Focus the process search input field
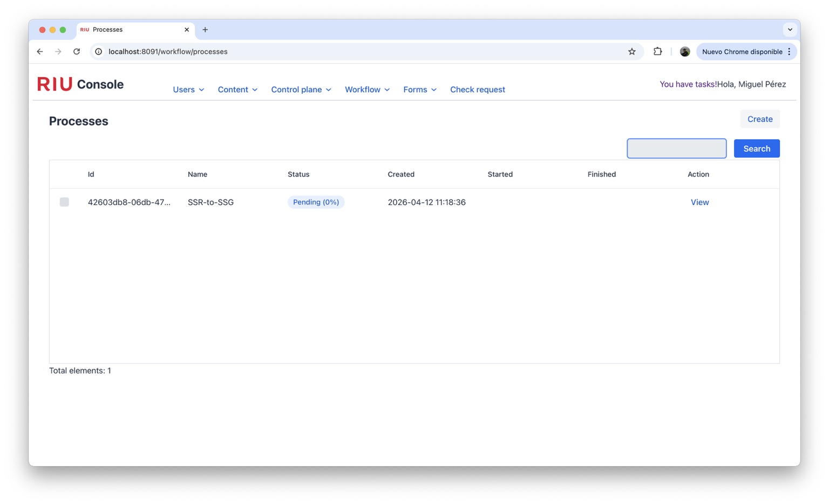 pyautogui.click(x=676, y=148)
